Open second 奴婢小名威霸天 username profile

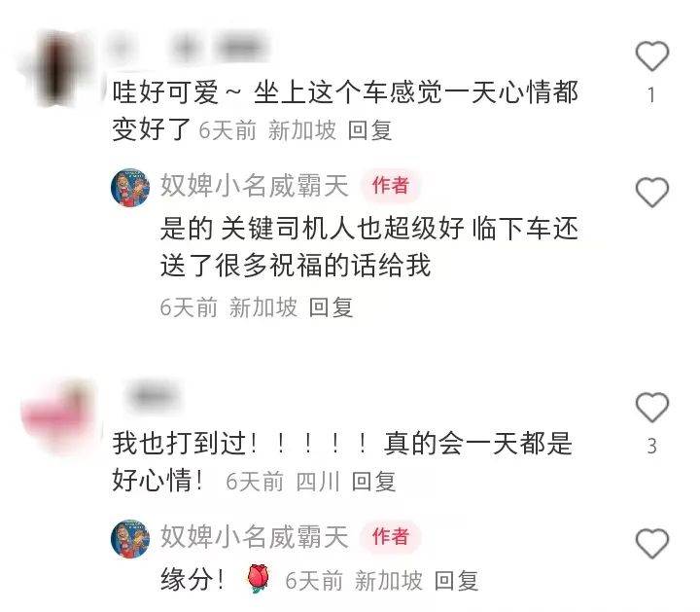pyautogui.click(x=254, y=537)
